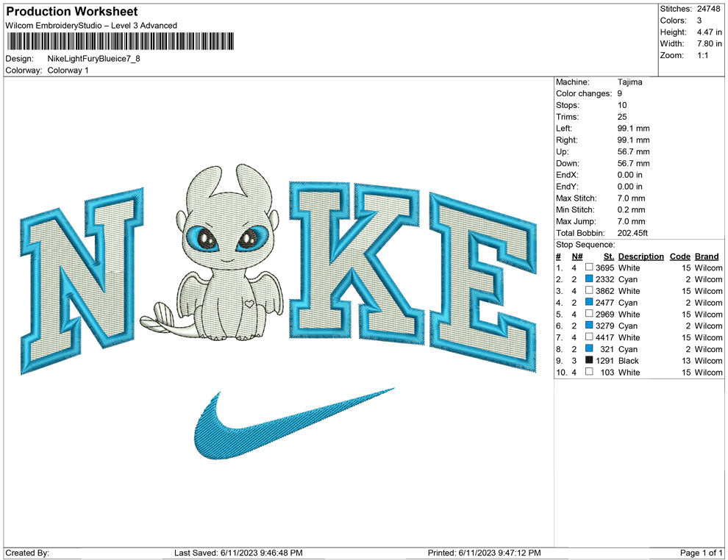The image size is (728, 560).
Task: Click the Color changes value '9'
Action: (x=620, y=93)
